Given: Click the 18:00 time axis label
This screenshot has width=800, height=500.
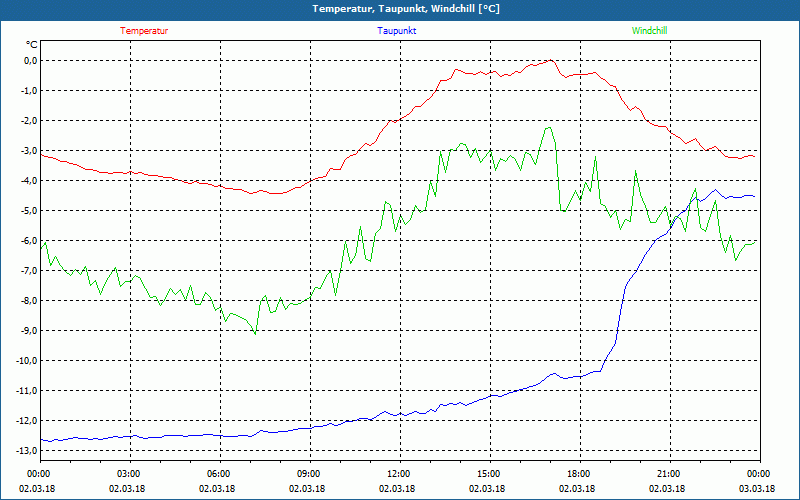Looking at the screenshot, I should pyautogui.click(x=580, y=474).
